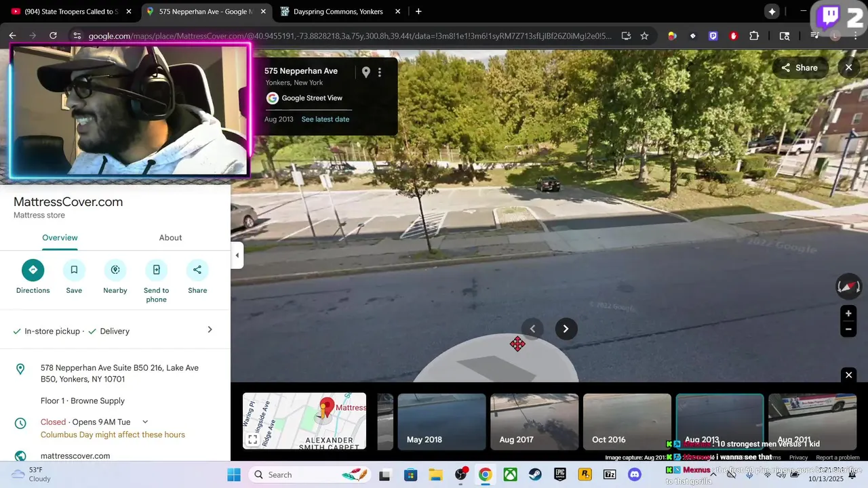Open the media controls music icon
The width and height of the screenshot is (868, 488).
[816, 36]
